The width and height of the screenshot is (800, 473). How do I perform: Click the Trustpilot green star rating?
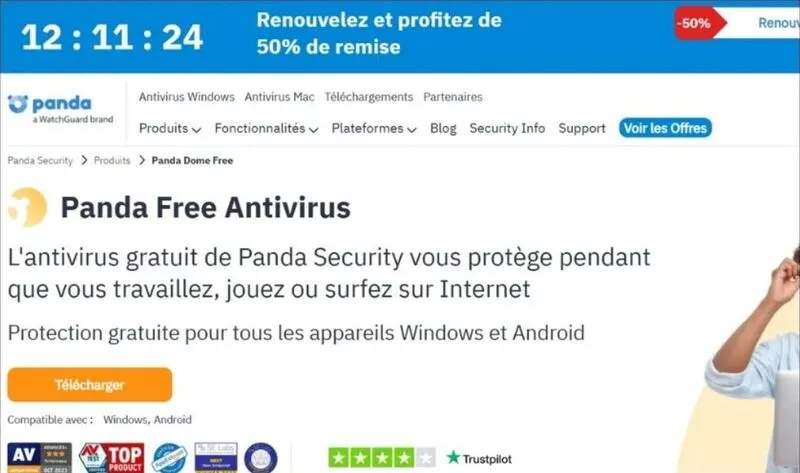tap(382, 458)
